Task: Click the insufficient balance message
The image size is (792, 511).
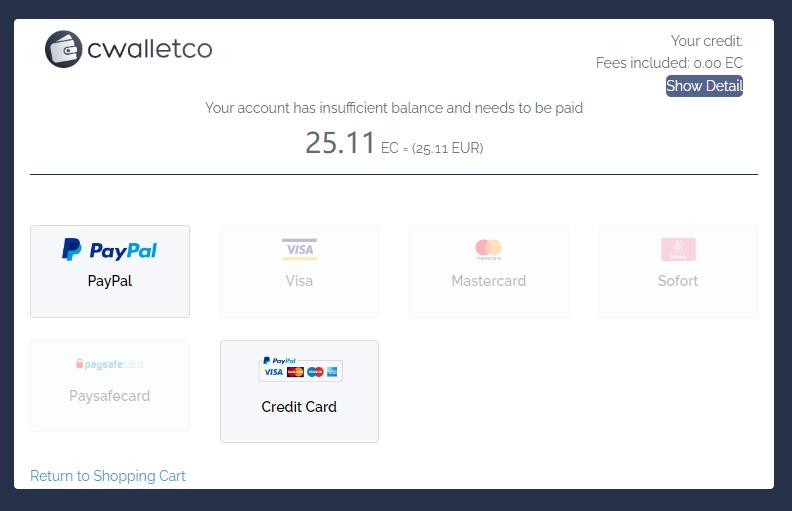Action: (x=394, y=108)
